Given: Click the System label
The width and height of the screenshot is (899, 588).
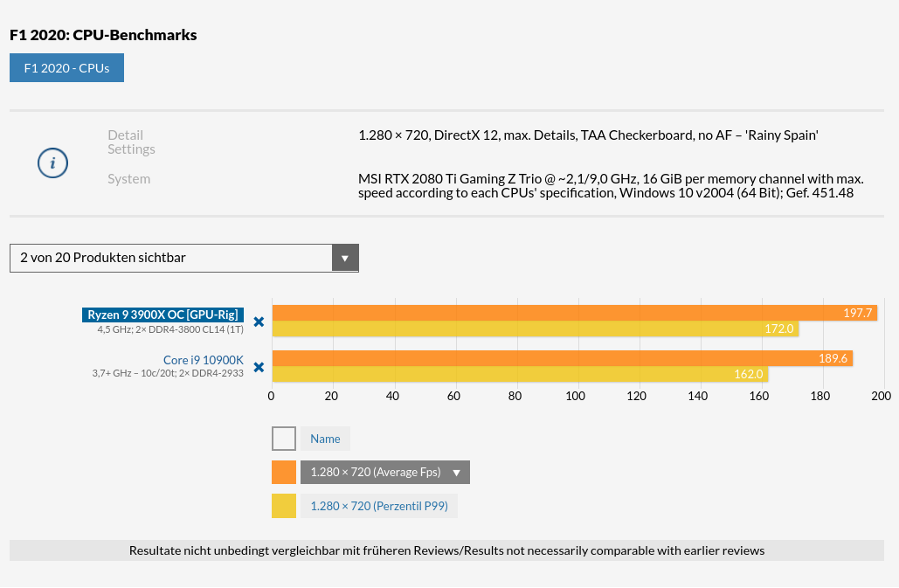Looking at the screenshot, I should tap(129, 179).
